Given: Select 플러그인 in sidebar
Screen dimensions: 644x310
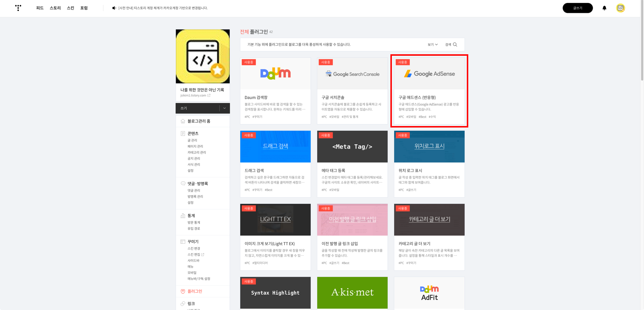Looking at the screenshot, I should (195, 291).
